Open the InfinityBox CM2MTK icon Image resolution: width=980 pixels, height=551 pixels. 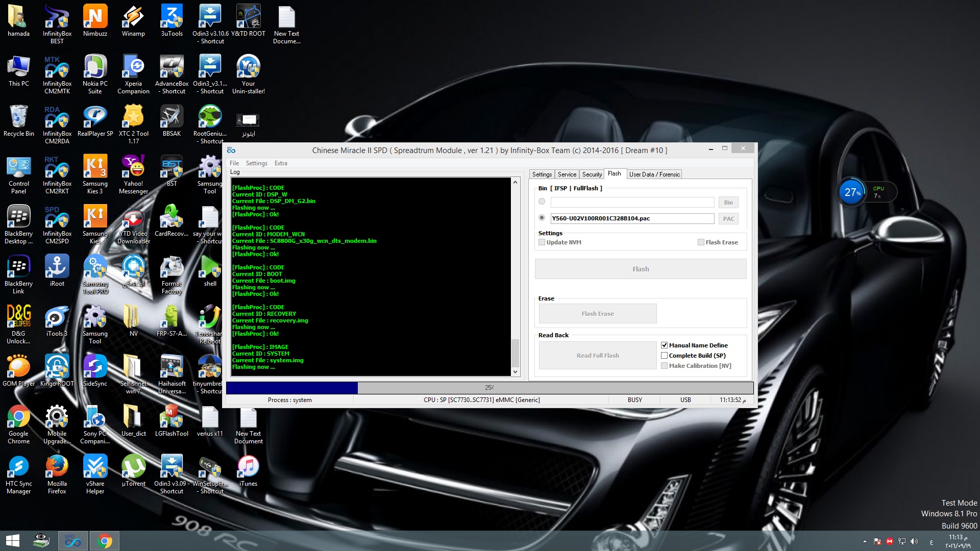pos(57,74)
